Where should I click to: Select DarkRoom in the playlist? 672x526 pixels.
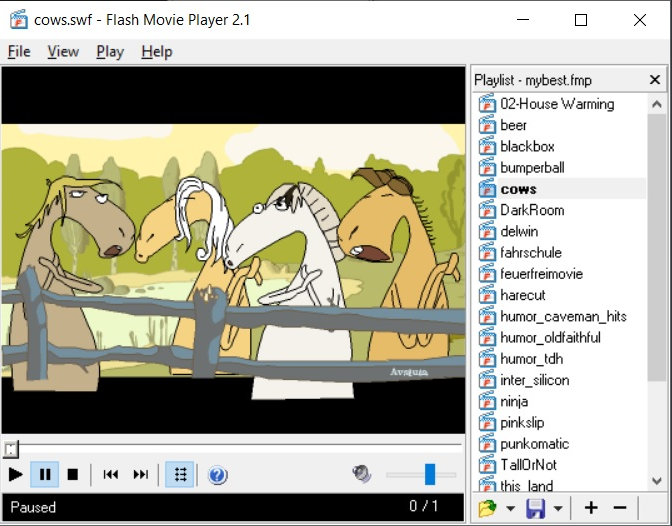pyautogui.click(x=532, y=210)
